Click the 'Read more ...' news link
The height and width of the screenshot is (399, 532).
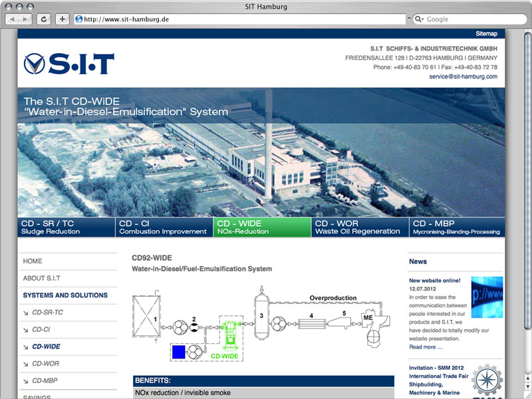pos(426,346)
